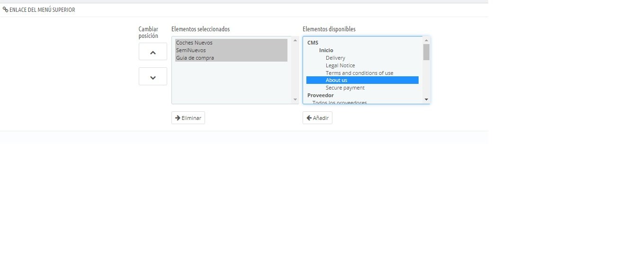Select the highlighted About us option
Screen dimensions: 644x263
coord(362,80)
